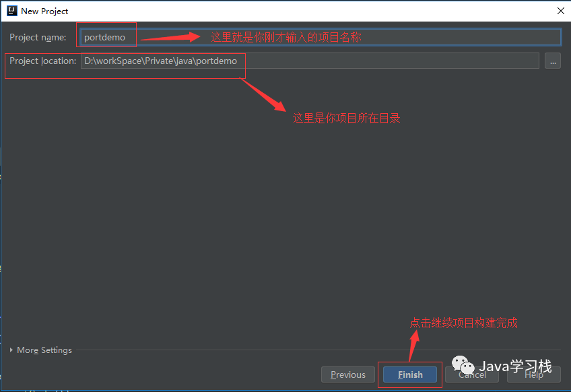Viewport: 571px width, 392px height.
Task: Click the red annotation 这里是你项目所在目录
Action: [347, 118]
